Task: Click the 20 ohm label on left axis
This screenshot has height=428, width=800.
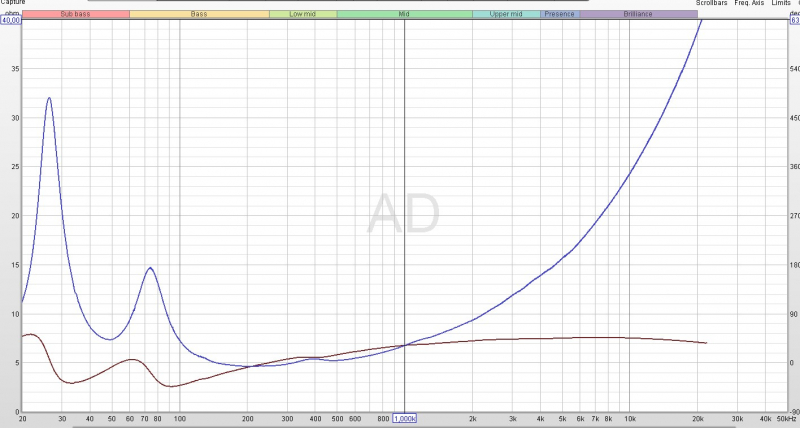Action: [x=15, y=216]
